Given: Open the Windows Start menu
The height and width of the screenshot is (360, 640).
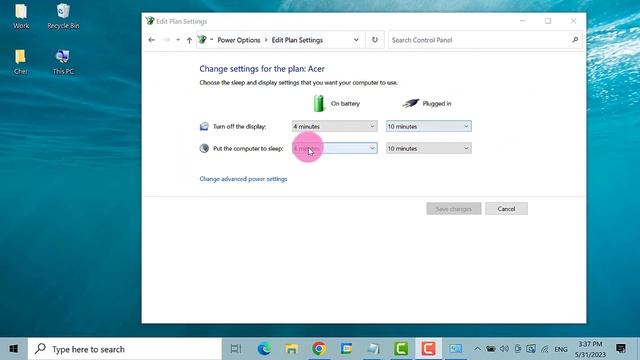Looking at the screenshot, I should pyautogui.click(x=13, y=349).
